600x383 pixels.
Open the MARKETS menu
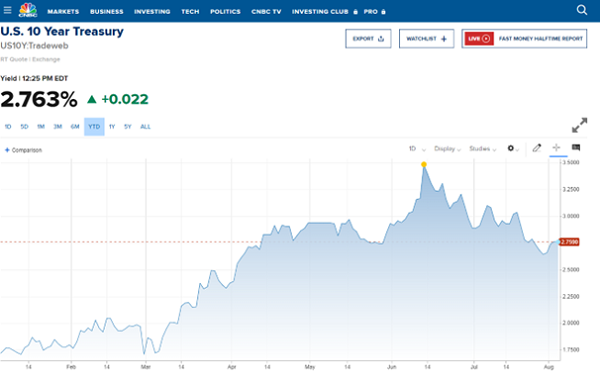tap(63, 11)
